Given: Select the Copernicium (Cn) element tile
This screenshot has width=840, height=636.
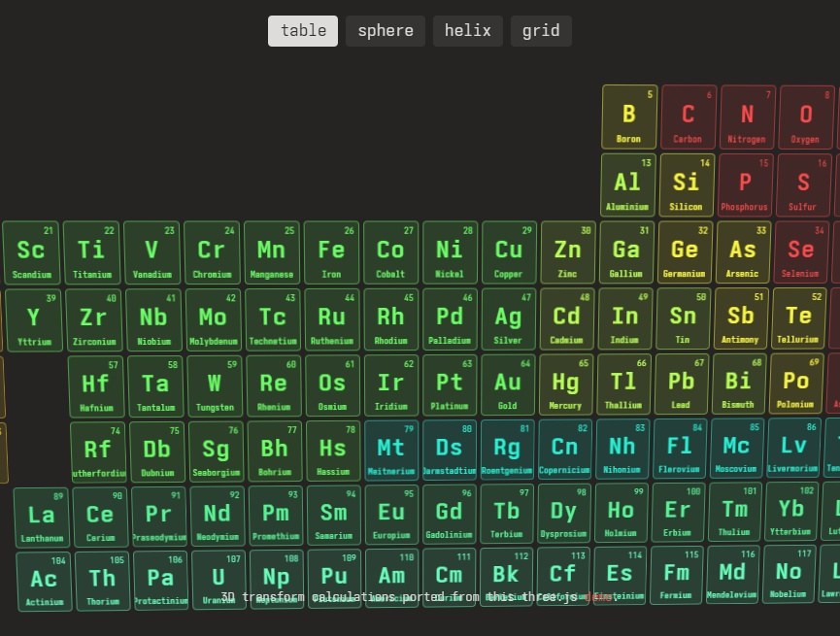Looking at the screenshot, I should tap(564, 450).
